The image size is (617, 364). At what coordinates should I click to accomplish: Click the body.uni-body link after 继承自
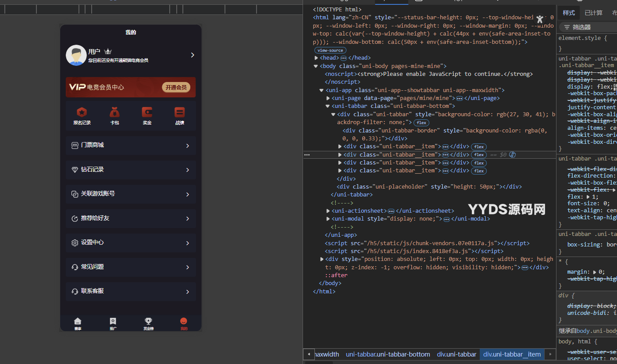pyautogui.click(x=597, y=331)
